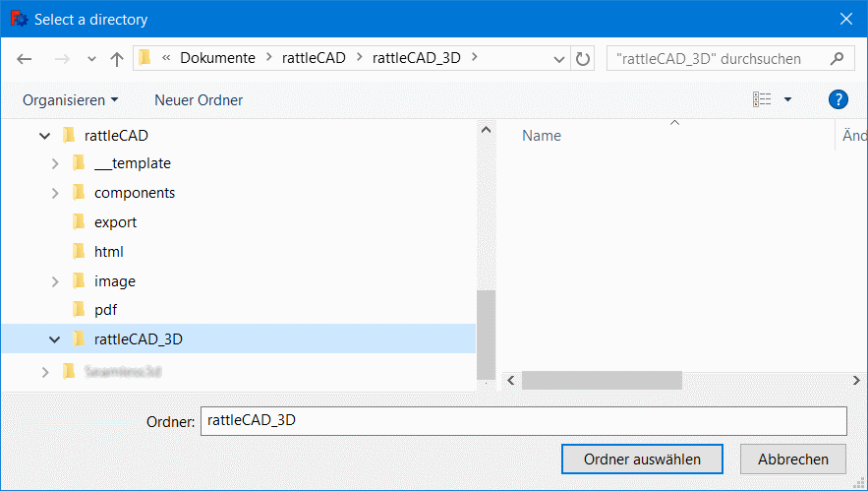Navigate to rattleCAD in breadcrumb

(314, 58)
